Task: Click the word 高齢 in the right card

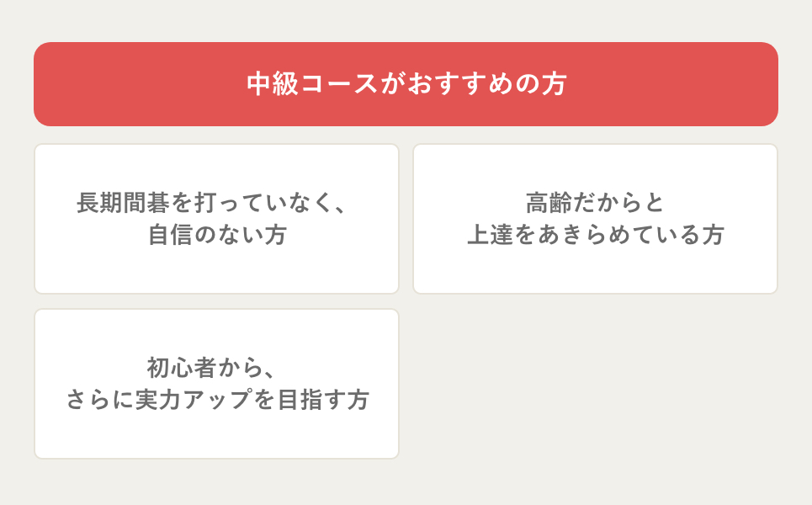Action: [550, 203]
